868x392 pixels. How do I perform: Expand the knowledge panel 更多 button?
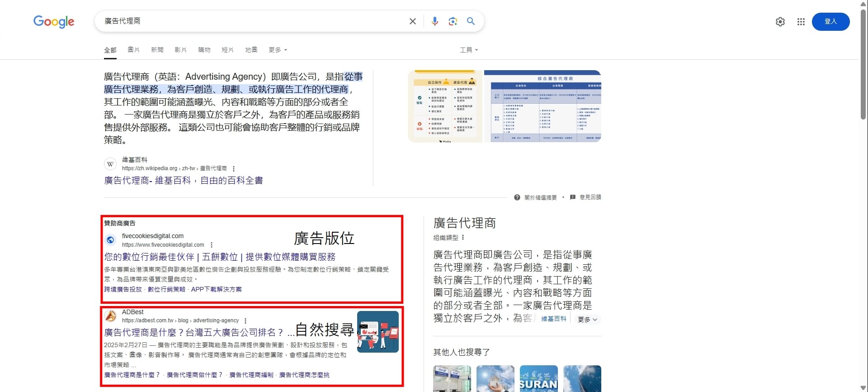point(587,319)
